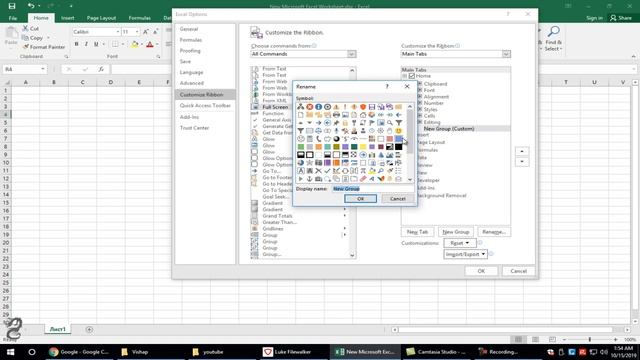Click Format Painter in Excel ribbon
The image size is (640, 360).
pos(44,47)
